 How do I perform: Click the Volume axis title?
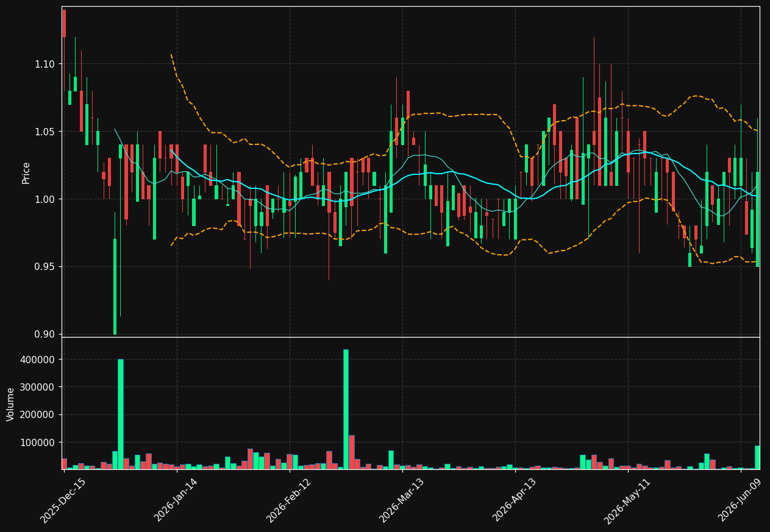(x=11, y=404)
